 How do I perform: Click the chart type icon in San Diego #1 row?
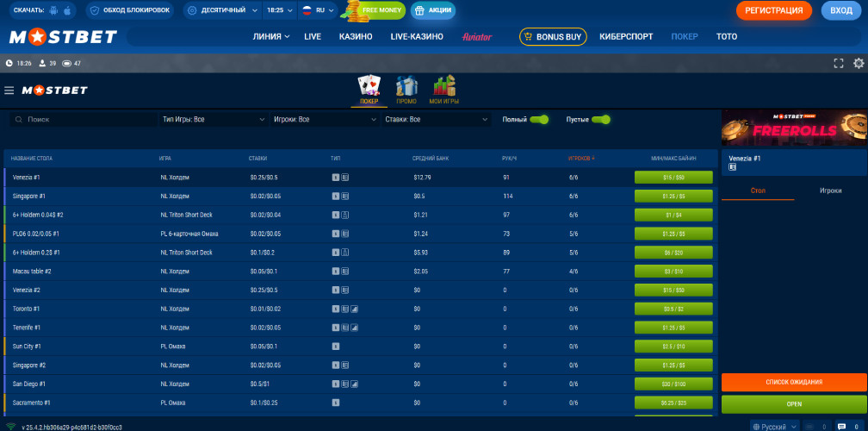(x=354, y=384)
